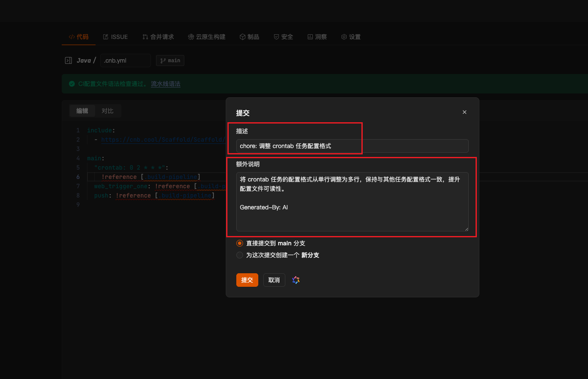Click the green check success icon
The width and height of the screenshot is (588, 379).
72,84
